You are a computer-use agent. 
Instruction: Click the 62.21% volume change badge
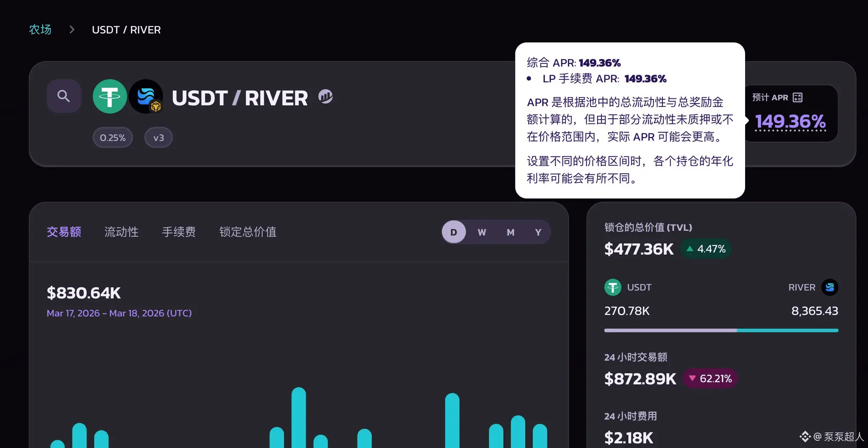[710, 378]
